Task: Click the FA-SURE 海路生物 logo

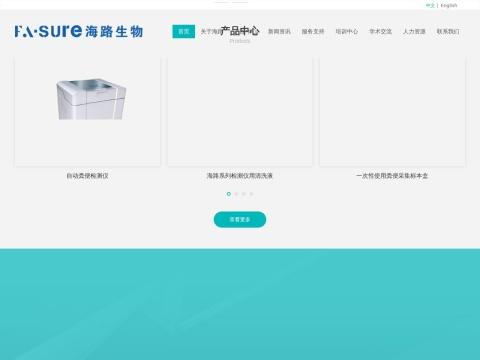Action: 79,31
